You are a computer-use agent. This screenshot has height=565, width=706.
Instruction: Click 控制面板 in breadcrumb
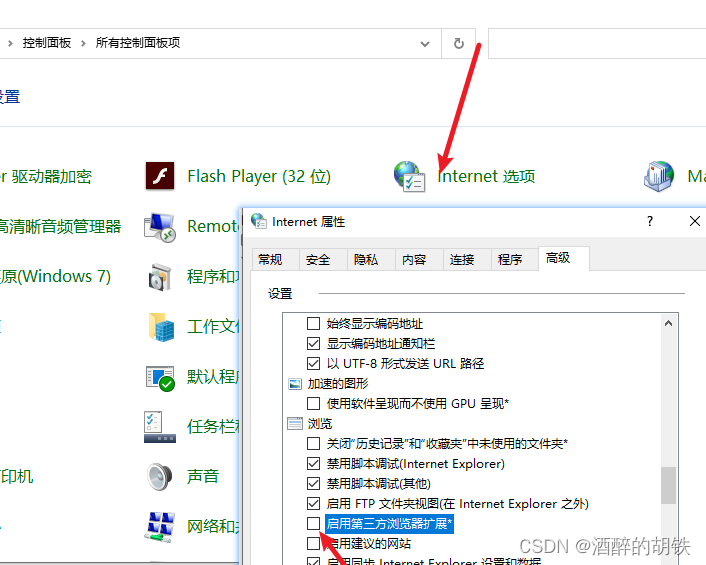[47, 43]
